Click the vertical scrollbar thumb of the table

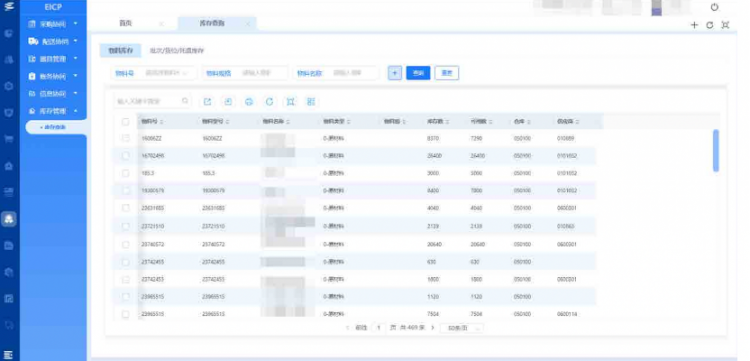[x=716, y=151]
